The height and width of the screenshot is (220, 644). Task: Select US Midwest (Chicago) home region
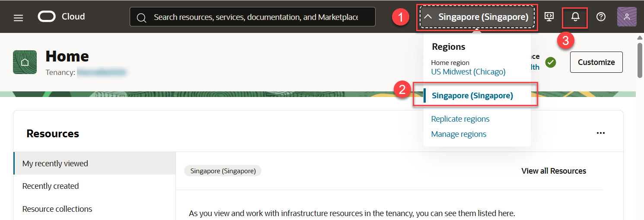point(468,72)
